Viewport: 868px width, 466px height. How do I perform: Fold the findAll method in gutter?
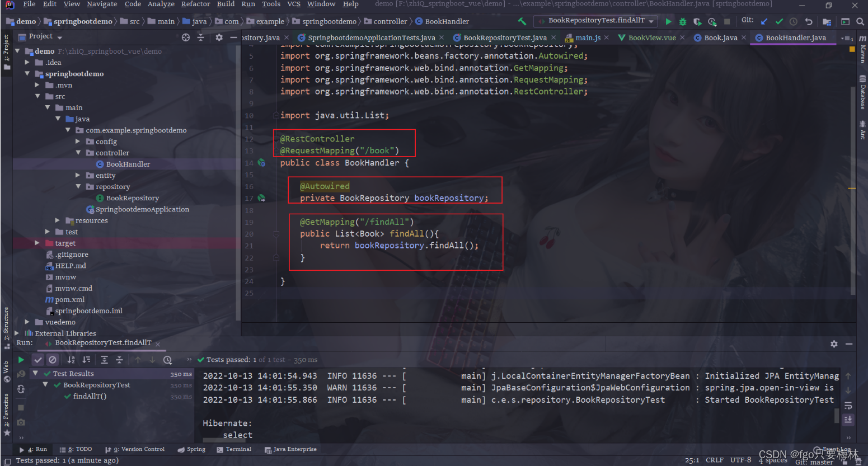276,234
